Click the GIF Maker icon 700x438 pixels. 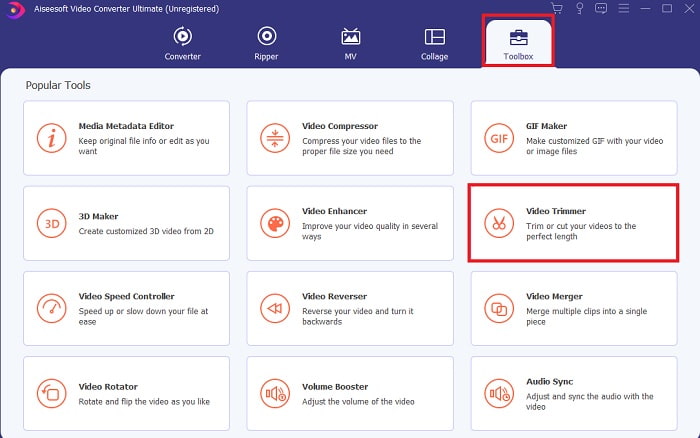[499, 138]
